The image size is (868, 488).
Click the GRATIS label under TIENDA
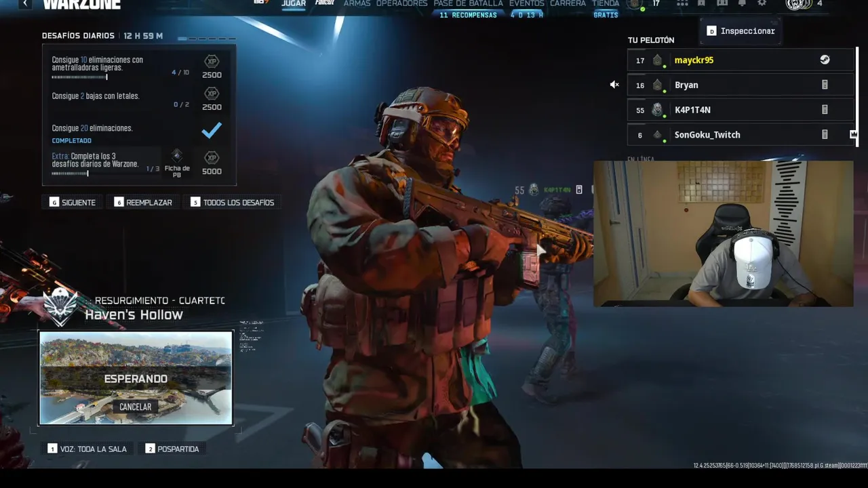(606, 15)
